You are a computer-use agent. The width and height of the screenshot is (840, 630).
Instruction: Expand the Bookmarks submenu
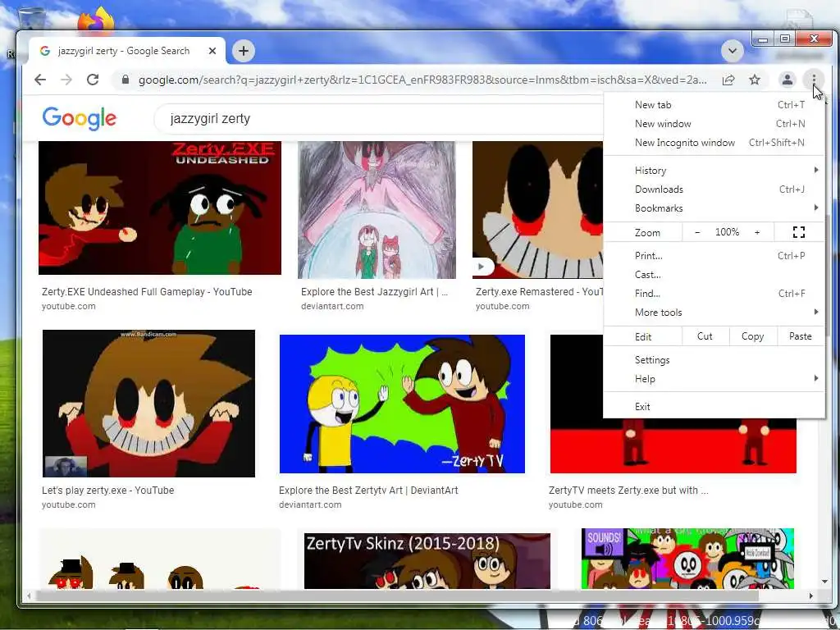714,208
